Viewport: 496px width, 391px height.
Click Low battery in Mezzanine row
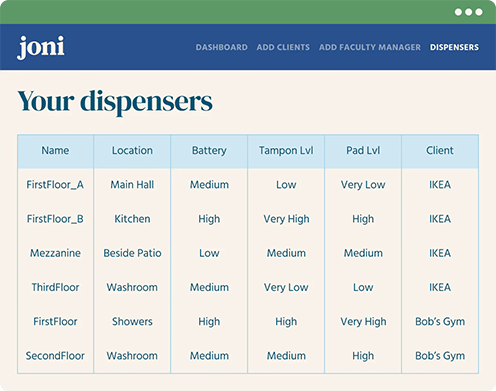pyautogui.click(x=209, y=253)
